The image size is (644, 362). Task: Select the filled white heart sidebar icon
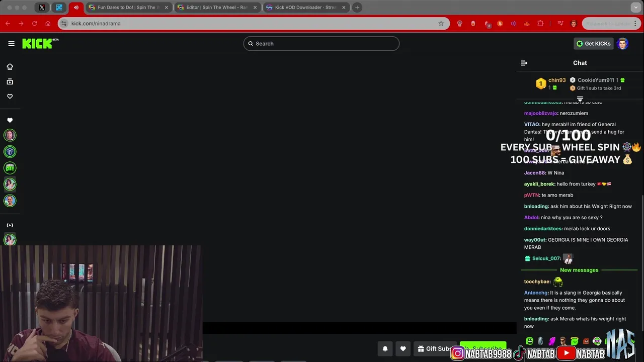tap(10, 120)
